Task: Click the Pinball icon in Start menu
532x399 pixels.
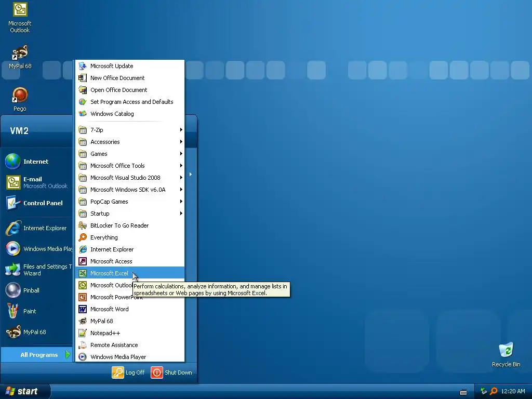Action: (x=13, y=290)
